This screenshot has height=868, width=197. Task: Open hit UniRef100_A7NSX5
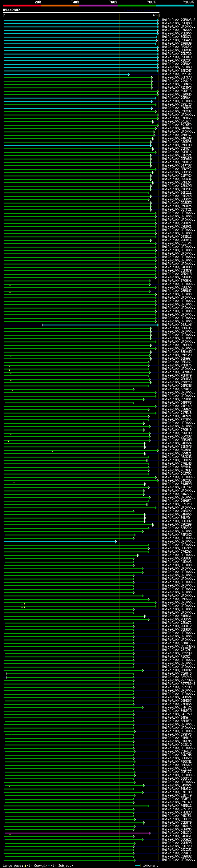coord(177,30)
